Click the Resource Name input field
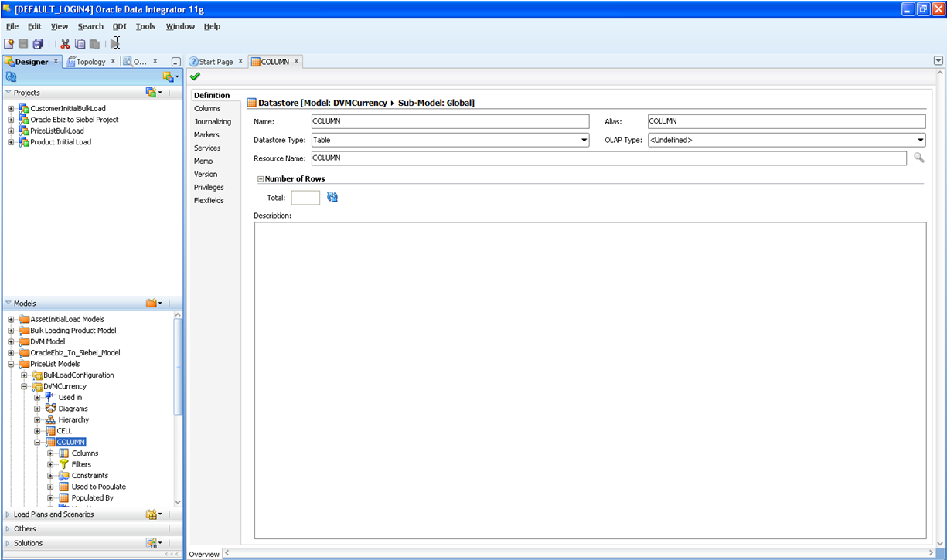This screenshot has width=947, height=560. pyautogui.click(x=608, y=158)
